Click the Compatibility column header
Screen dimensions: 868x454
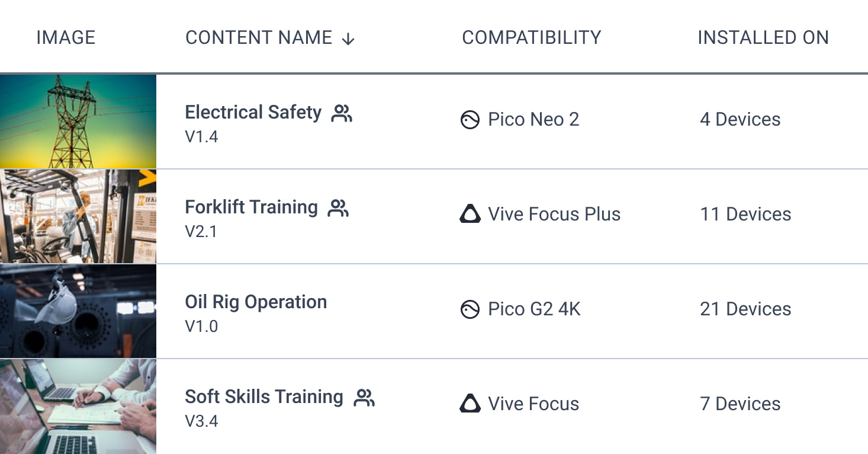531,37
